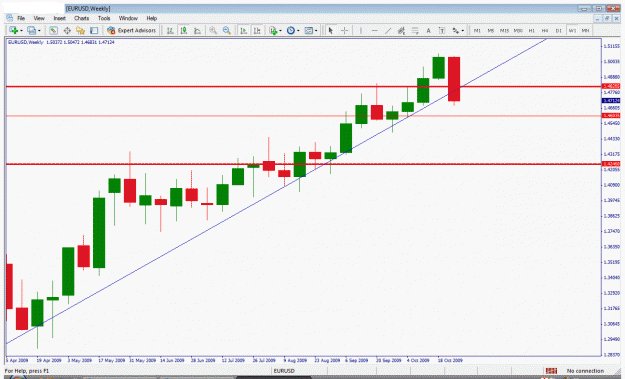Open the Profiles icon
Viewport: 625px width, 379px height.
point(31,30)
